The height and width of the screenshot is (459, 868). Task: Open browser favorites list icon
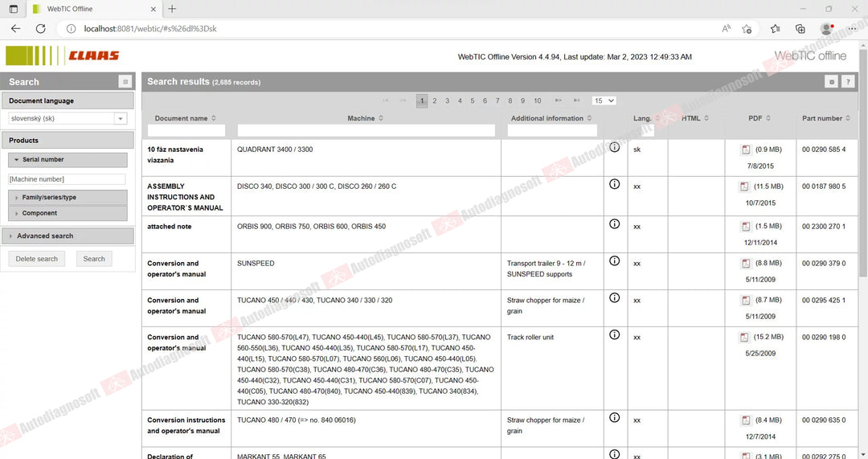[x=775, y=29]
